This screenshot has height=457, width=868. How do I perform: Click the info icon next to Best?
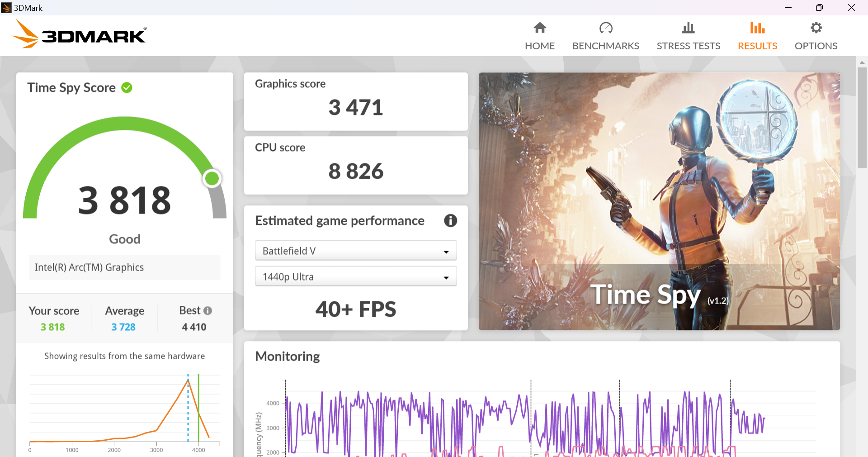click(x=208, y=311)
